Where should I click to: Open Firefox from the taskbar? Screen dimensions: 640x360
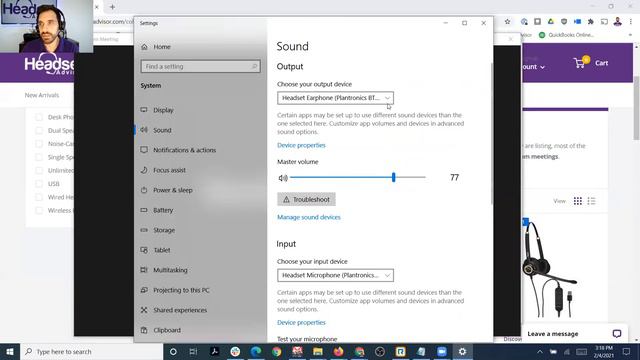pos(338,351)
